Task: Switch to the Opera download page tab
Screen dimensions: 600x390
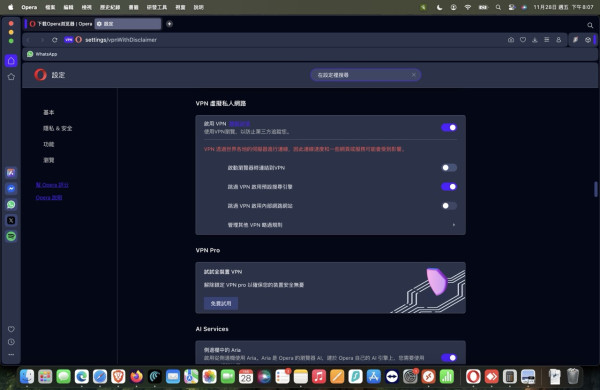Action: [60, 24]
